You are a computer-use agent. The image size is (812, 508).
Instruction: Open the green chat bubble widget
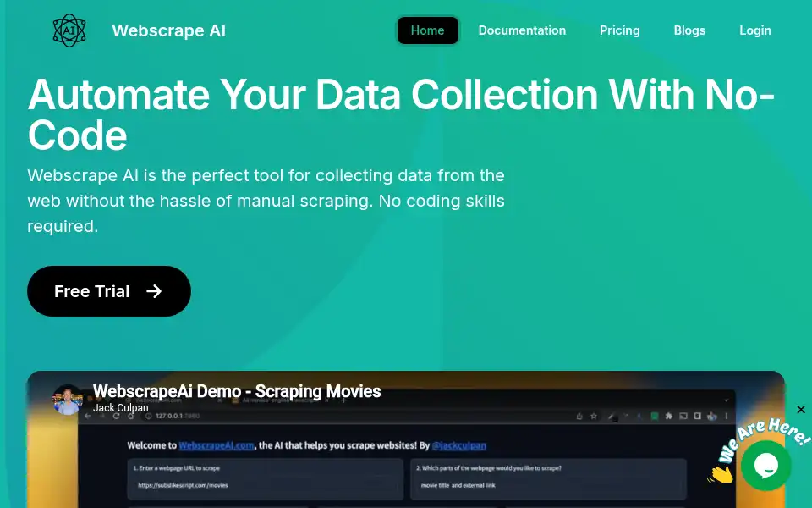(766, 465)
